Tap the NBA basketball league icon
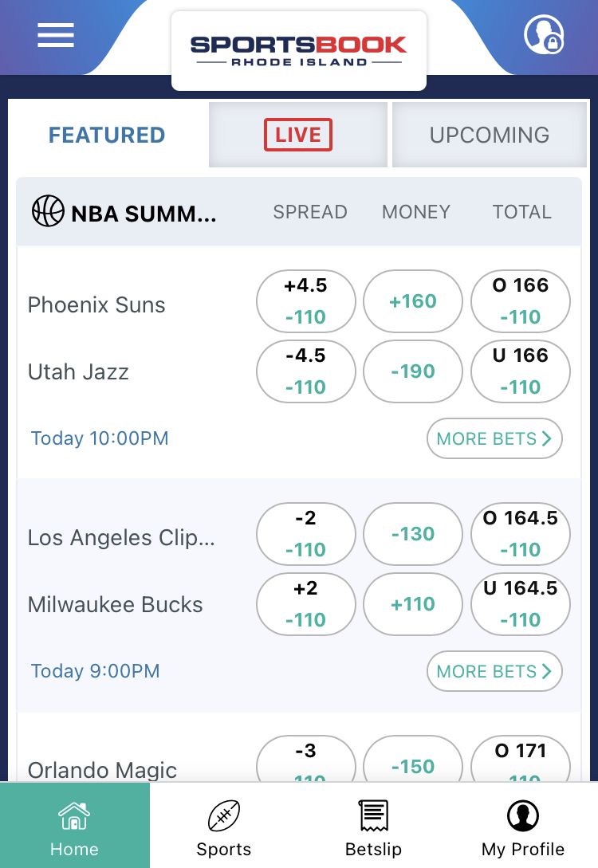 48,212
